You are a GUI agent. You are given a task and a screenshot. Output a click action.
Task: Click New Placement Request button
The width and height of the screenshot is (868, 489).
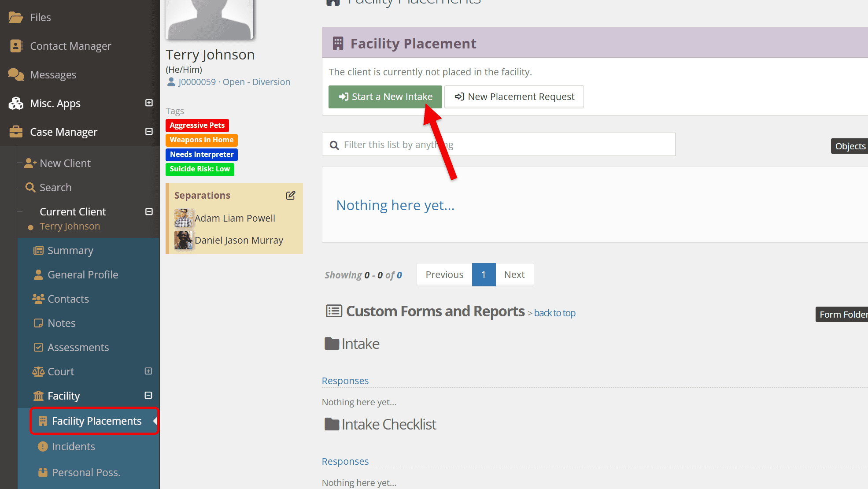click(514, 96)
